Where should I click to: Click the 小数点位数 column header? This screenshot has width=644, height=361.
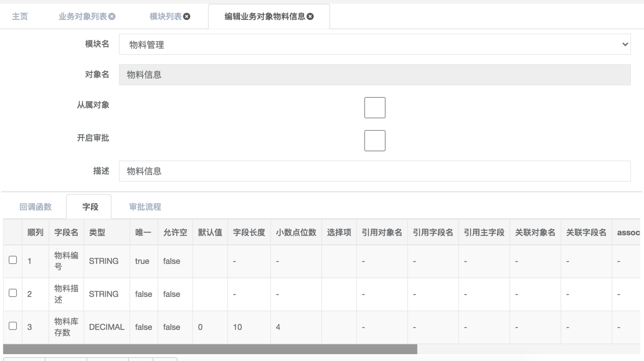point(296,232)
